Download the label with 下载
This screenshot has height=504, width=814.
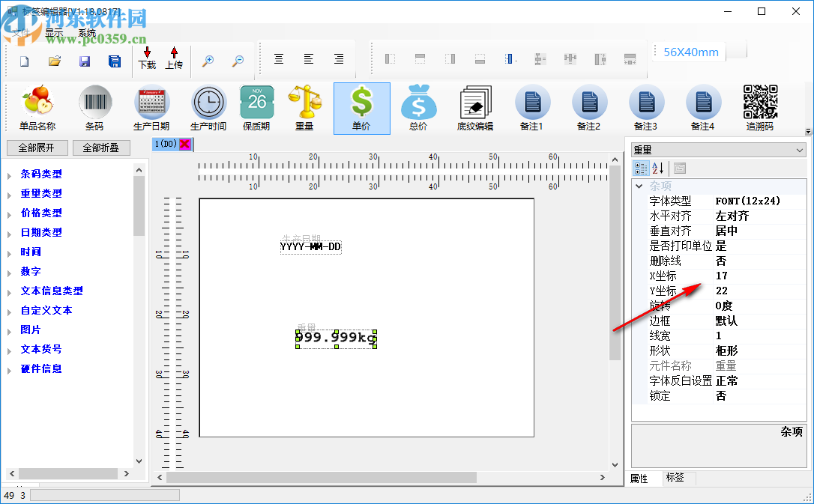pyautogui.click(x=147, y=58)
